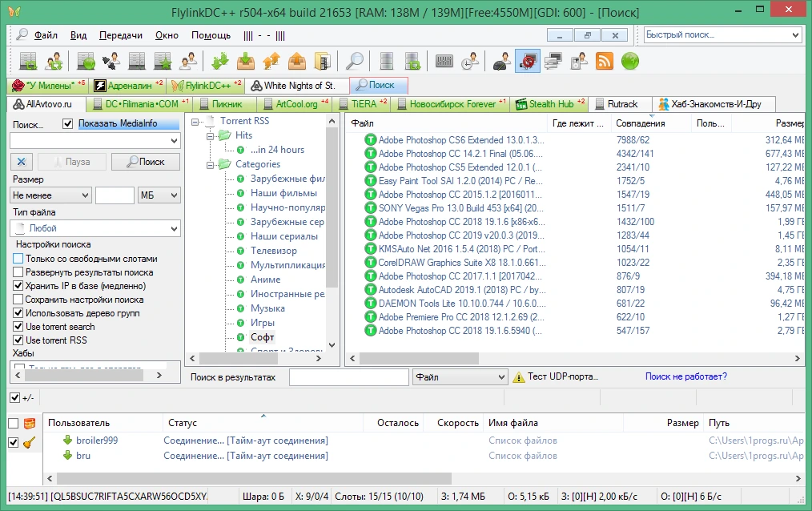Switch to the Rutrack hub tab
Image resolution: width=812 pixels, height=511 pixels.
pyautogui.click(x=619, y=104)
